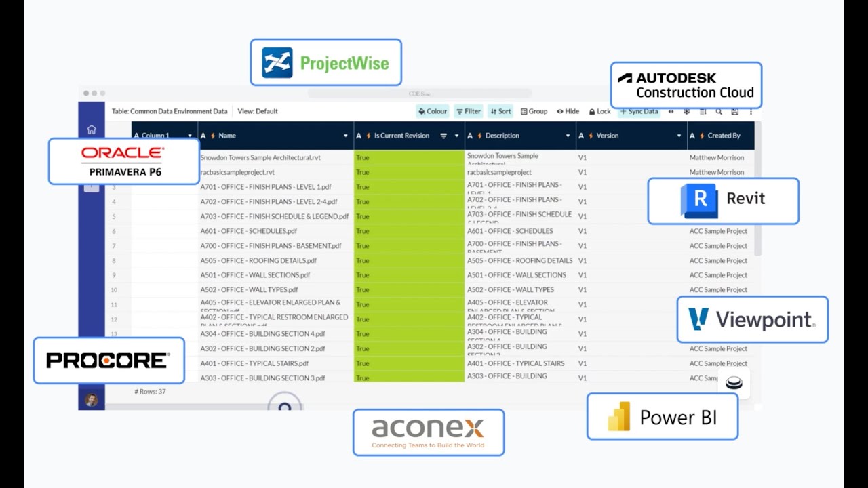
Task: Open the user avatar in sidebar
Action: tap(92, 400)
